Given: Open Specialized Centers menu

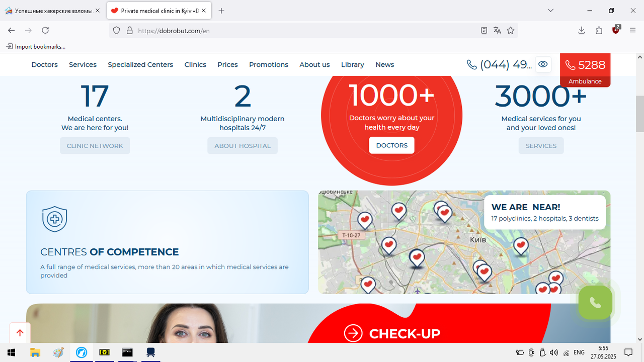Looking at the screenshot, I should [140, 65].
